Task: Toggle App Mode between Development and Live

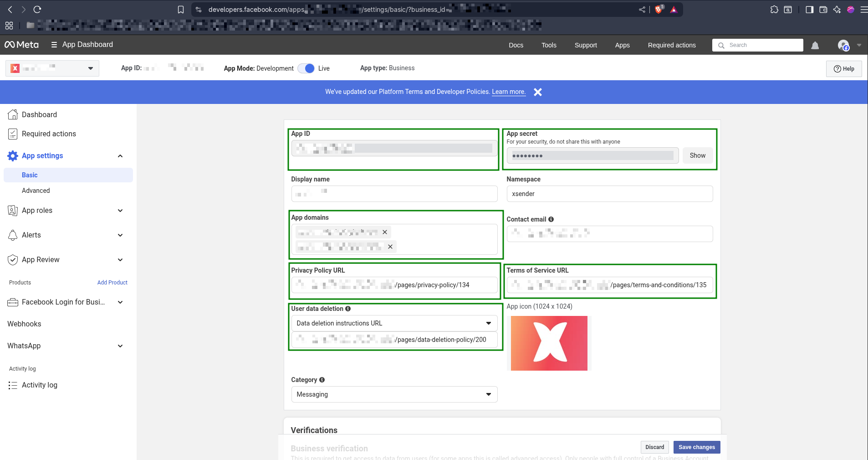Action: (x=306, y=68)
